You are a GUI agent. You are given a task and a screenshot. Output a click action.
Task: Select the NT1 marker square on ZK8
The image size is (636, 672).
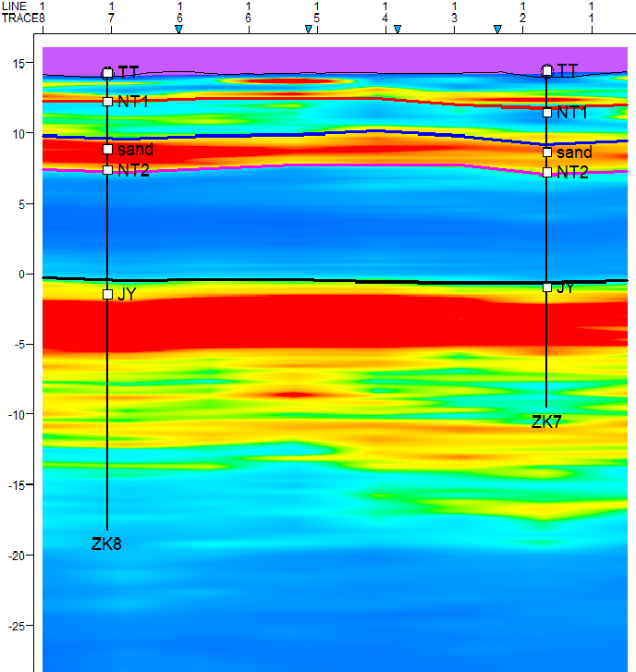click(x=107, y=102)
